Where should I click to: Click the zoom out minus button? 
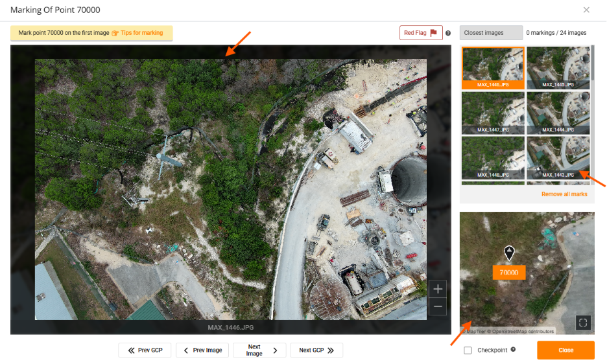[438, 306]
